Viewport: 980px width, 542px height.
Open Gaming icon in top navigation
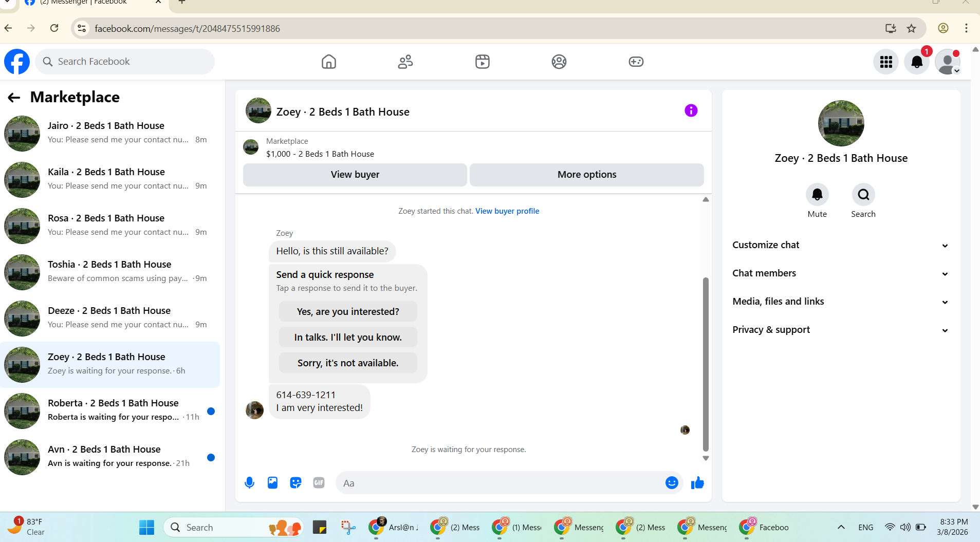(636, 62)
